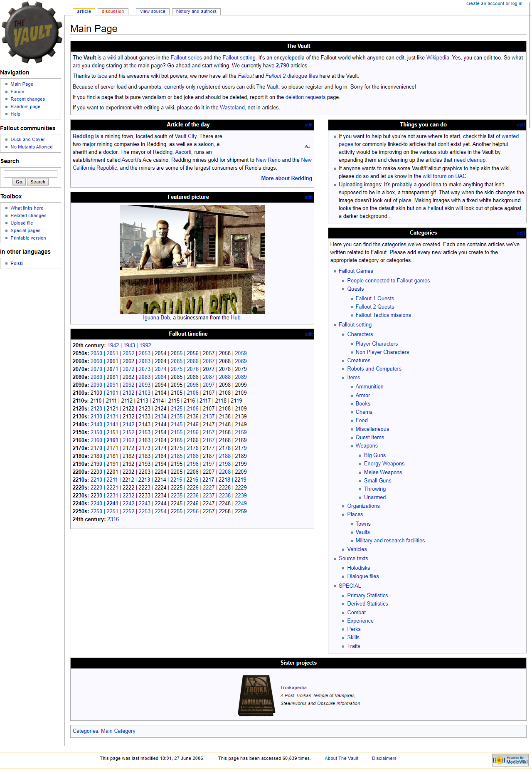Click The Vault gear logo

click(x=32, y=33)
